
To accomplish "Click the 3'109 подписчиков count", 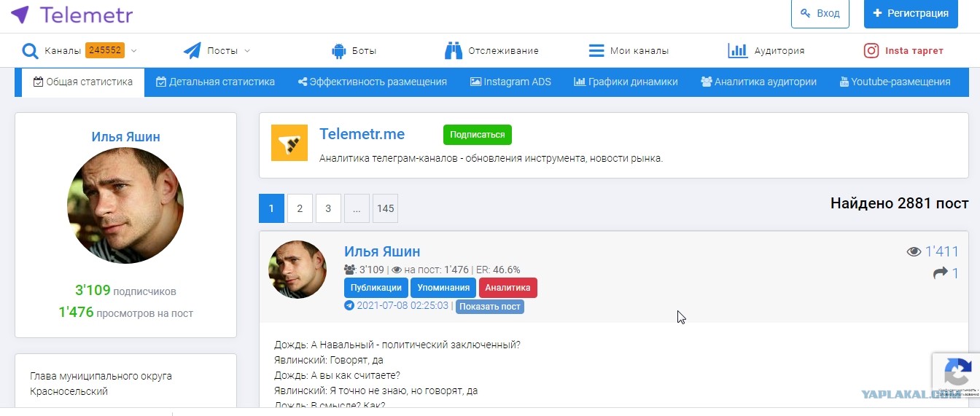I will tap(125, 291).
